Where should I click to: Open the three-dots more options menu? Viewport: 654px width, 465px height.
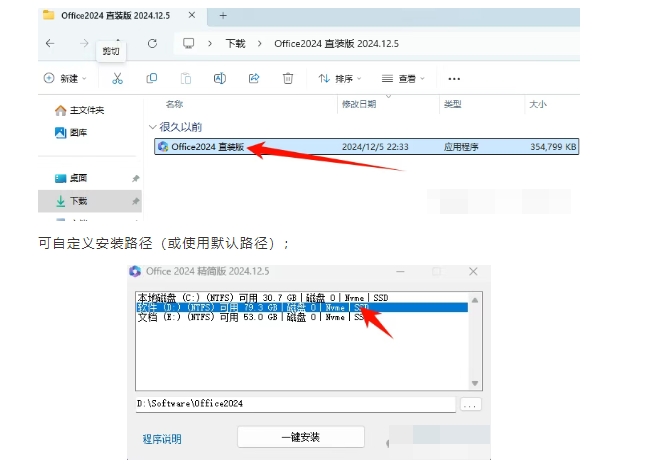click(454, 79)
